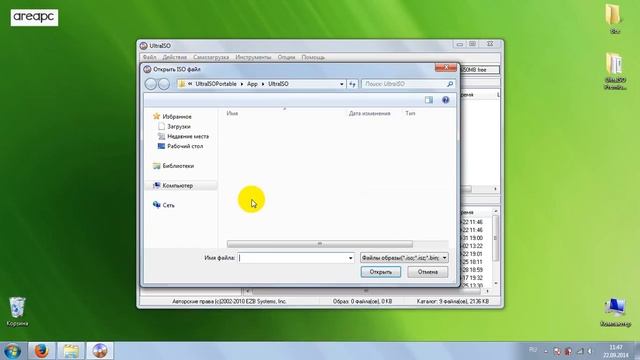The image size is (640, 360).
Task: Click the search magnifier icon
Action: tap(450, 84)
